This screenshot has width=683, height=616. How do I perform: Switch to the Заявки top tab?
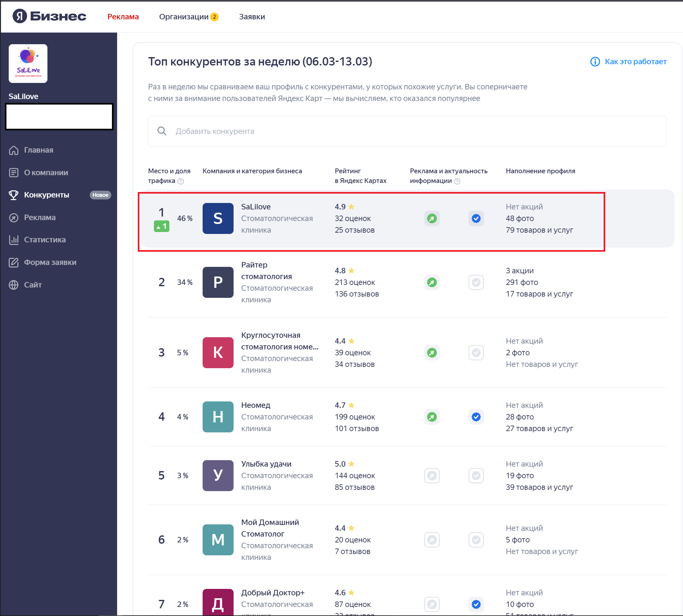252,16
